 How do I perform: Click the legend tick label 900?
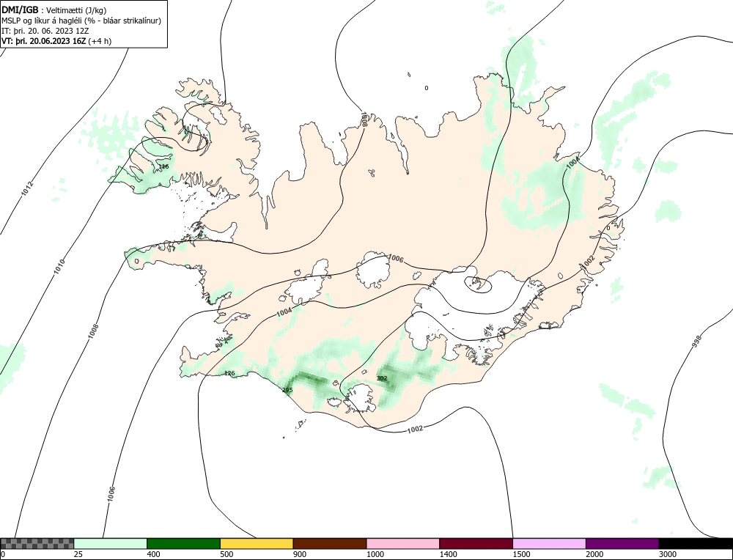[x=300, y=554]
